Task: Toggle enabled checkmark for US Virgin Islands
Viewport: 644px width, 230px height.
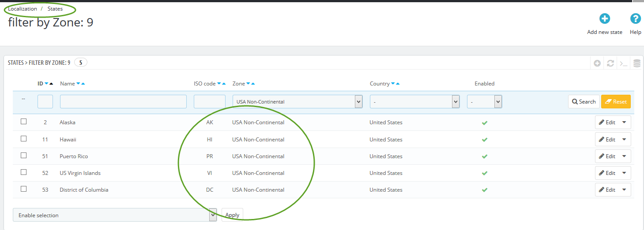Action: pyautogui.click(x=485, y=173)
